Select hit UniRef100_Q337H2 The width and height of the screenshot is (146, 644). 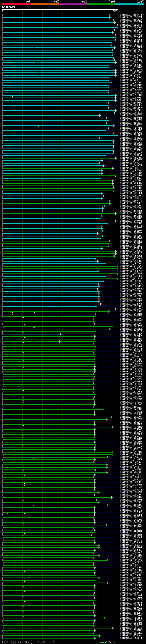[131, 67]
